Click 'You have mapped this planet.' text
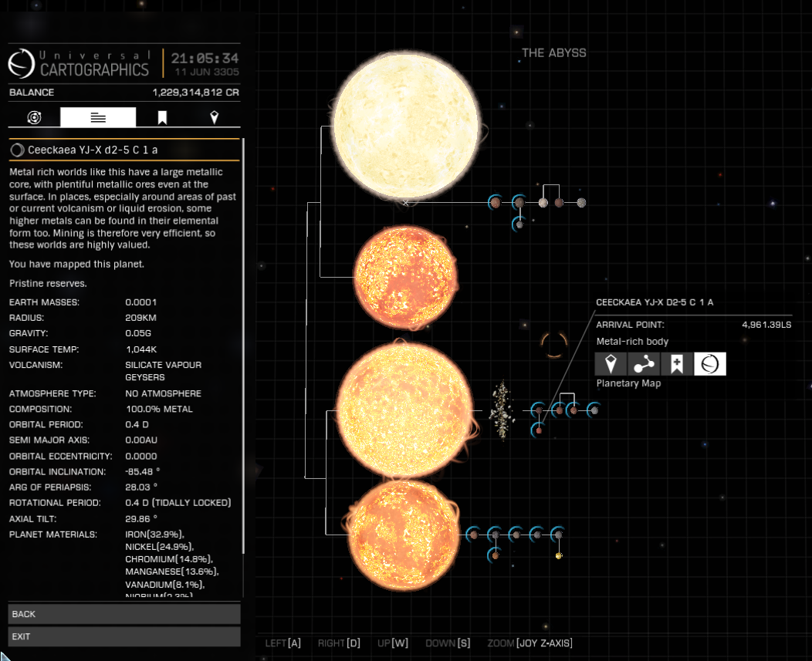The image size is (812, 661). (x=76, y=264)
